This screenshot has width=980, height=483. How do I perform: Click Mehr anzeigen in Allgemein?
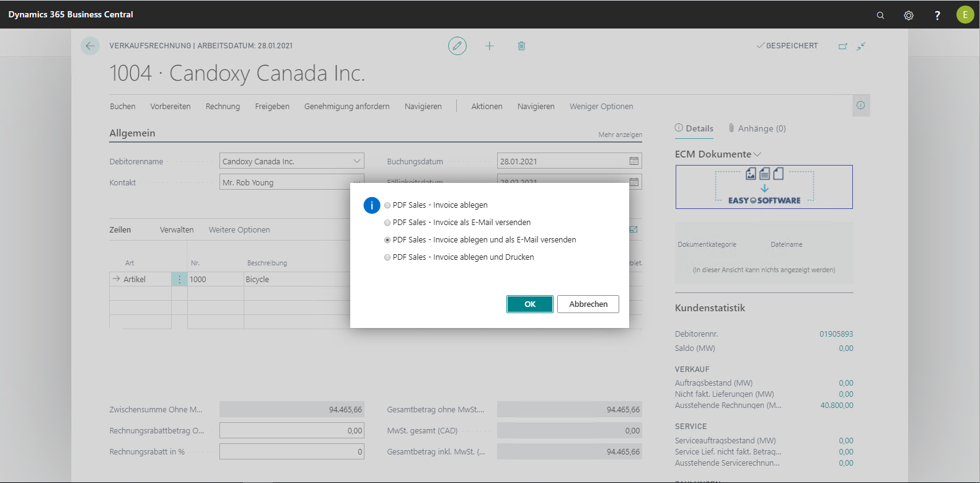[x=620, y=135]
